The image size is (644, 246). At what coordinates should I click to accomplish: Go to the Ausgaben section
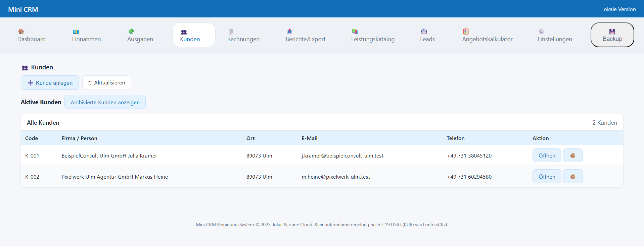click(140, 35)
